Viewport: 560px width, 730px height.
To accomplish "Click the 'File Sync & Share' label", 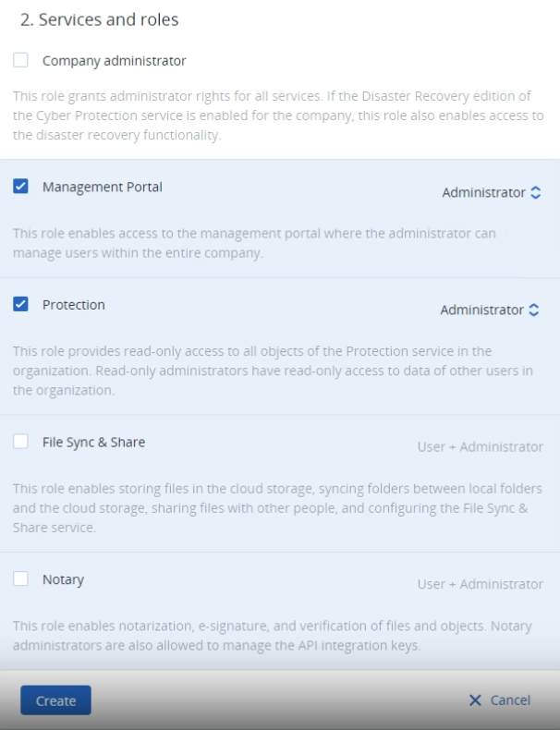I will tap(93, 443).
